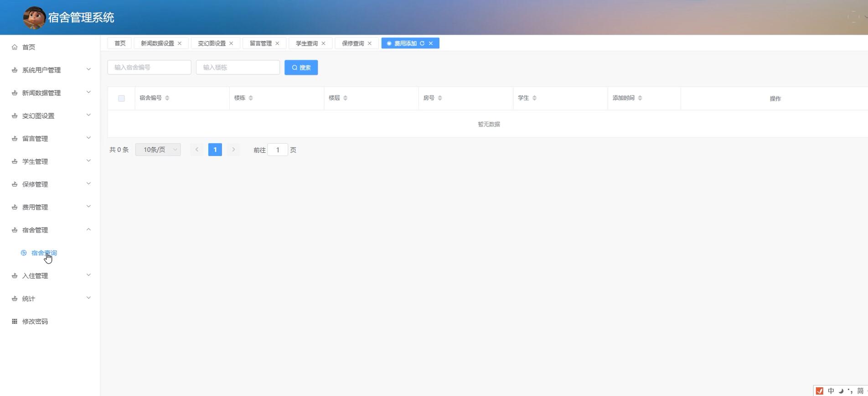The height and width of the screenshot is (396, 868).
Task: Click the 前往 page number input
Action: tap(278, 150)
